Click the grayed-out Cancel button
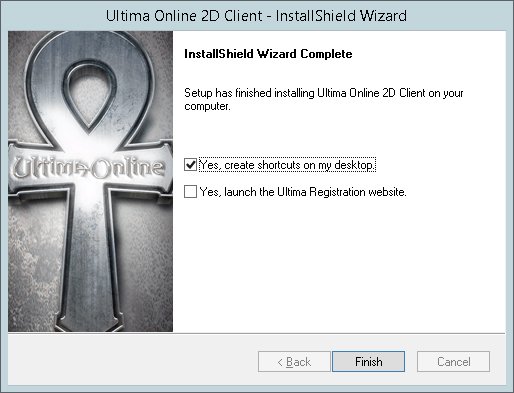 pyautogui.click(x=453, y=361)
